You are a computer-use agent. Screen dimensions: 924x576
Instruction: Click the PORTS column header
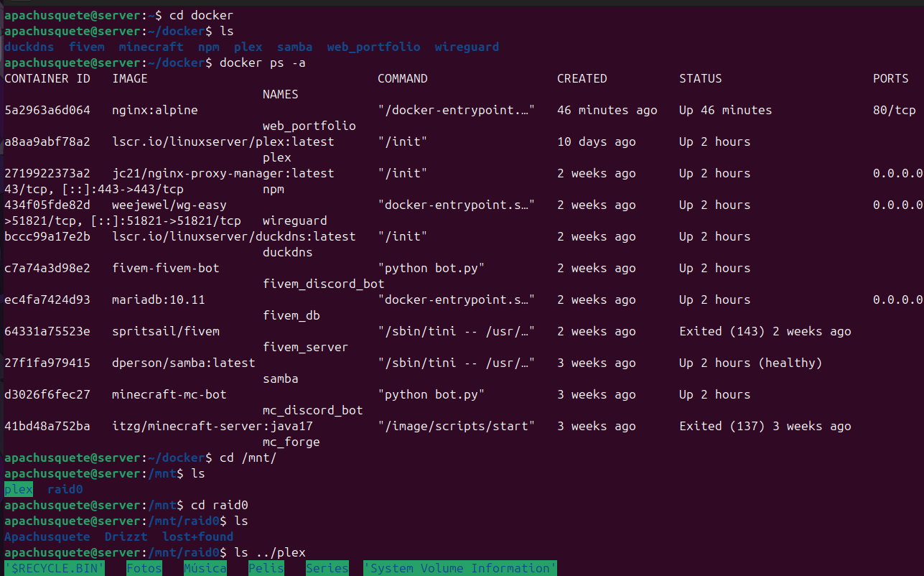click(x=890, y=78)
